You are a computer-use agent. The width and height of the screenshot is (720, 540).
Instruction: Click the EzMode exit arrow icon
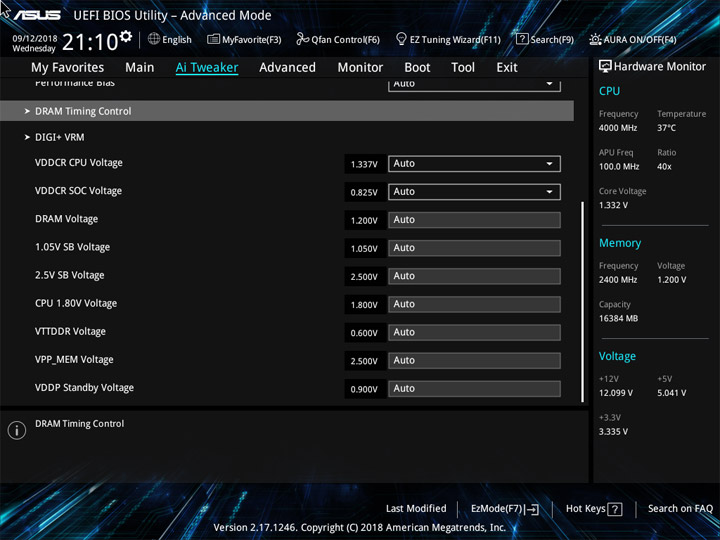532,509
